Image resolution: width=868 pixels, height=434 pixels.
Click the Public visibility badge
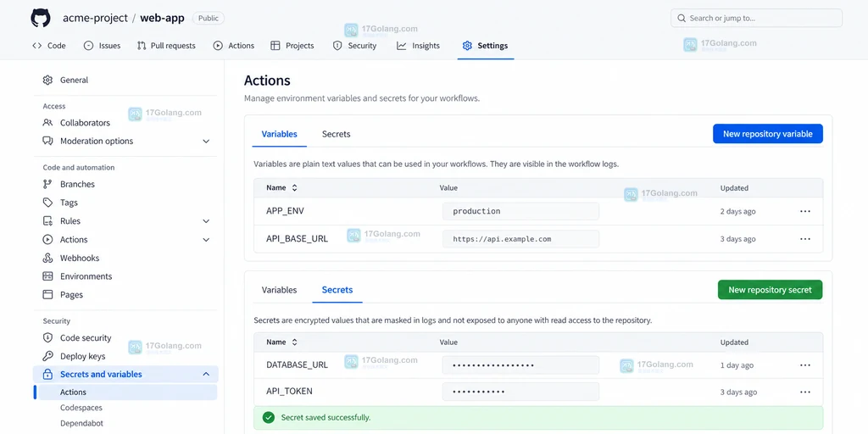pos(209,19)
